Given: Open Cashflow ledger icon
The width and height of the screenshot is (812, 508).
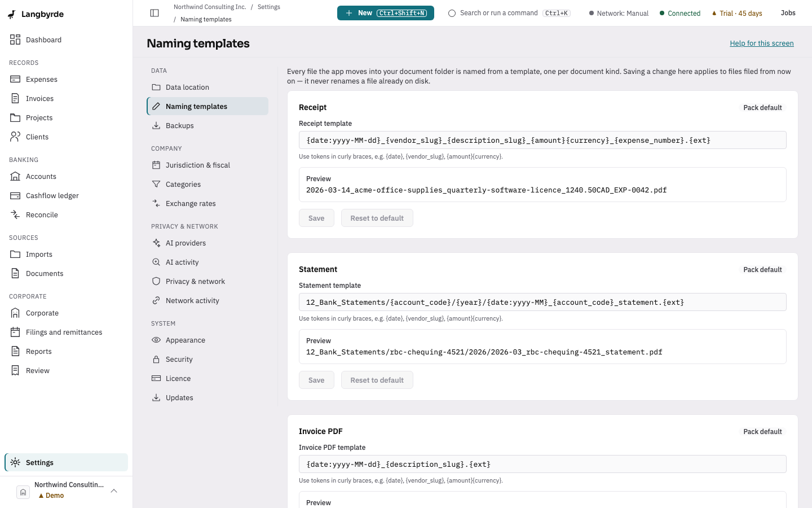Looking at the screenshot, I should click(15, 196).
